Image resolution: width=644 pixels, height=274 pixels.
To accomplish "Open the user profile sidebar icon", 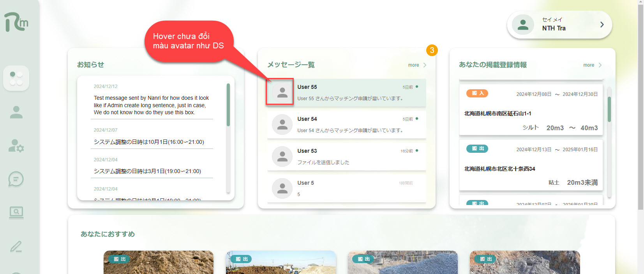I will [16, 112].
